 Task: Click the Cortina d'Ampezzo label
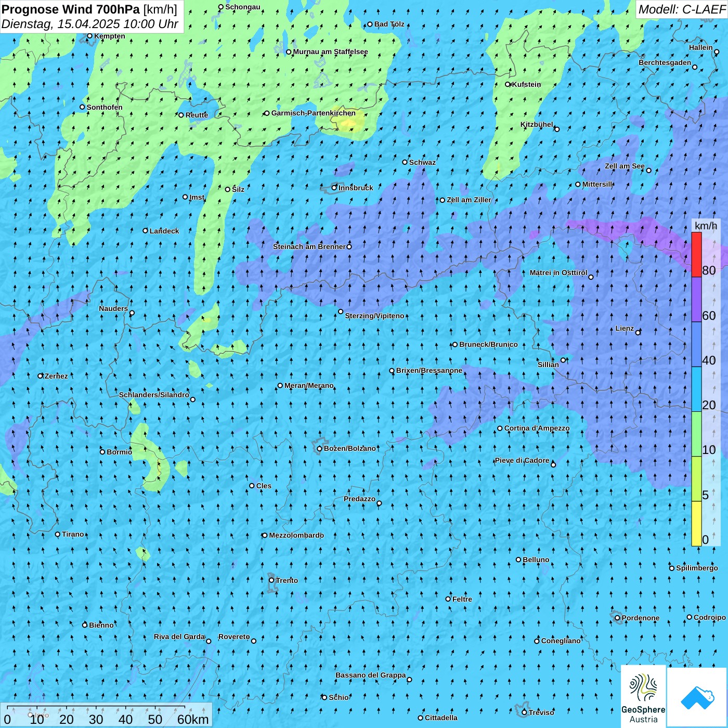[537, 428]
